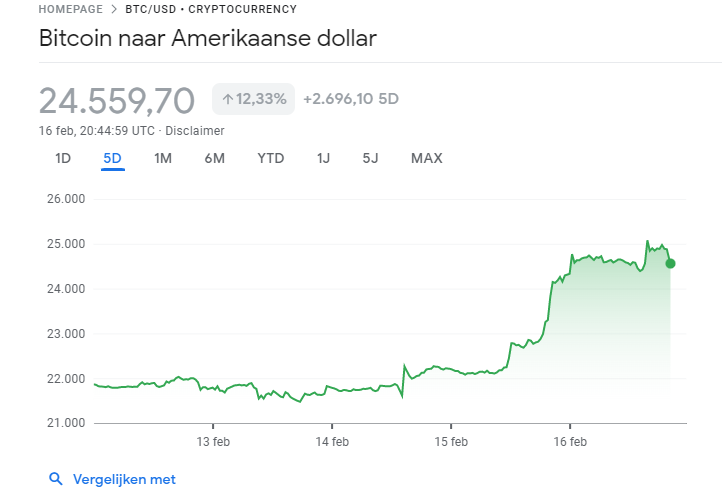Screen dimensions: 722x494
Task: Click the Bitcoin naar Amerikaanse dollar title
Action: (x=207, y=40)
